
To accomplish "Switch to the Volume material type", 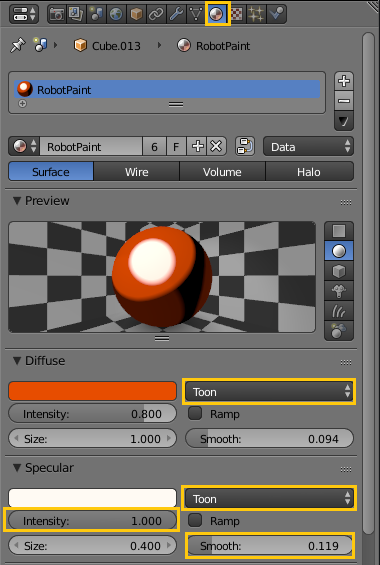I will pyautogui.click(x=222, y=172).
